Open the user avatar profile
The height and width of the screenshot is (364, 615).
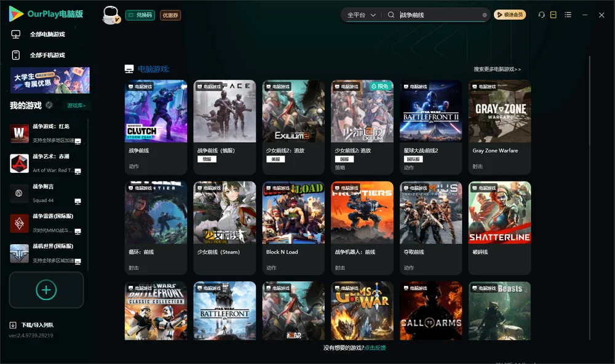[x=111, y=15]
